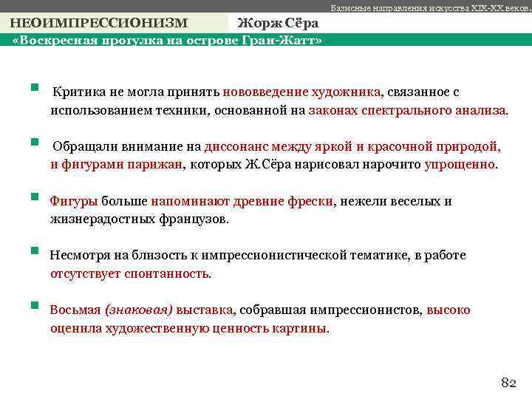Click the text «Несмотря на близость к импрессионистической тематике»

point(228,255)
